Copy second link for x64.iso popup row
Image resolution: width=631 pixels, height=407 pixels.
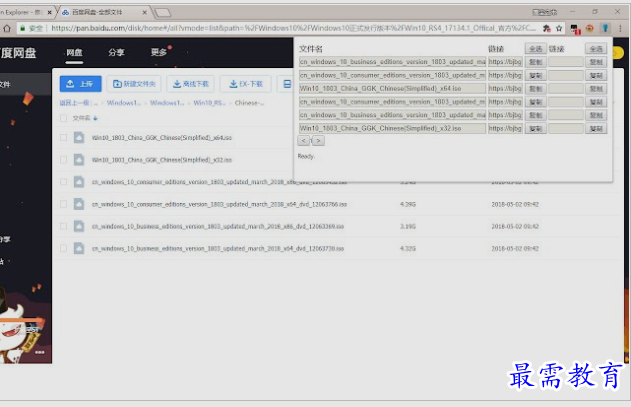(x=596, y=89)
